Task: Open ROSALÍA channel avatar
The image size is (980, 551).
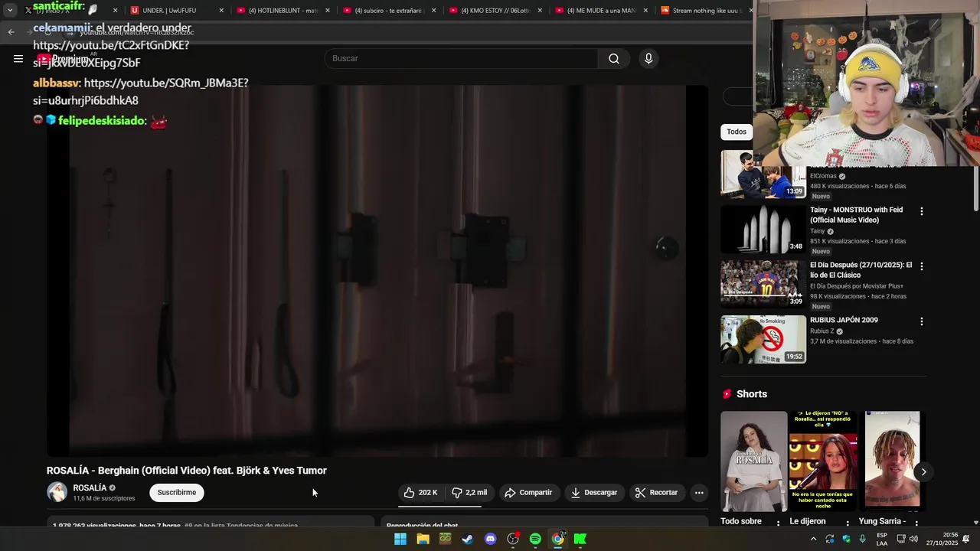Action: (57, 492)
